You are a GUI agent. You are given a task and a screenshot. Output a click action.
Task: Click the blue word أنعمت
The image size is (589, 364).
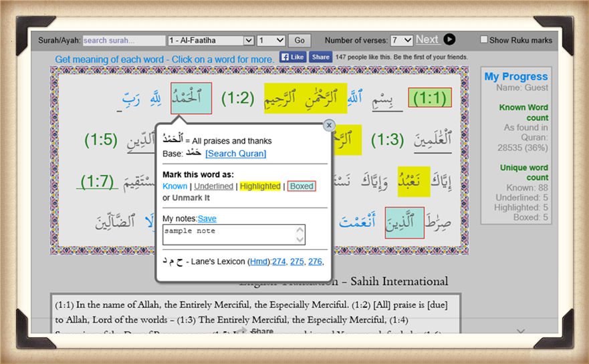pyautogui.click(x=357, y=221)
